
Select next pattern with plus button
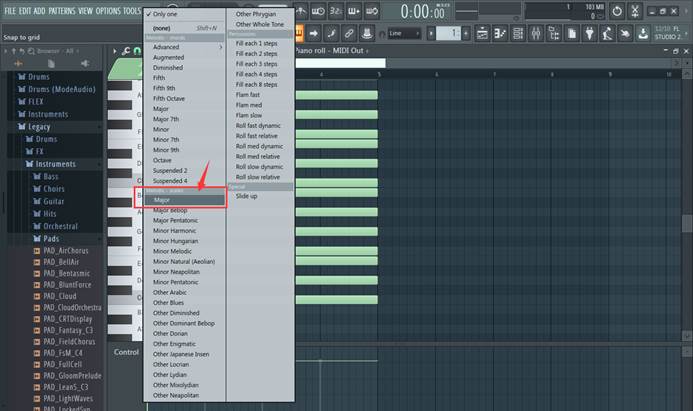(465, 33)
